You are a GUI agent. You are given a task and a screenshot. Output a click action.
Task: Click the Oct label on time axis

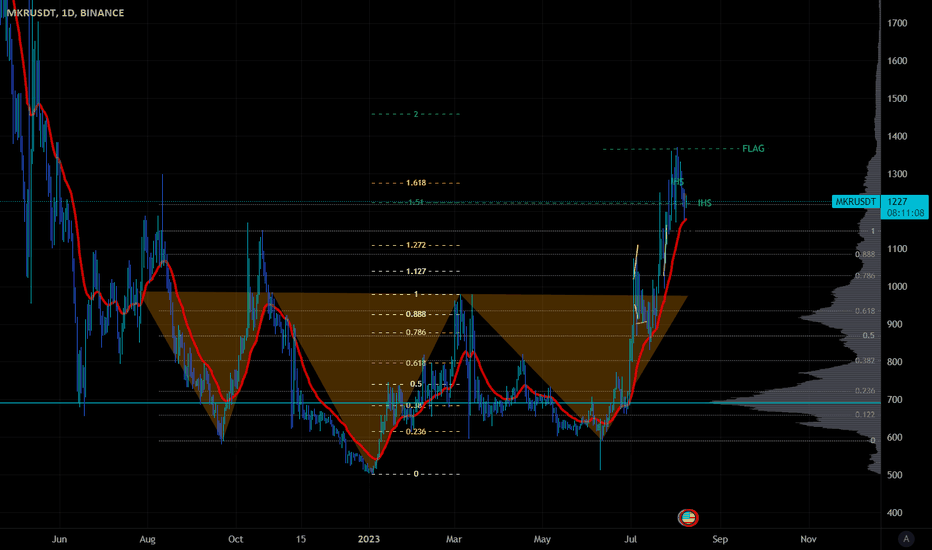235,539
